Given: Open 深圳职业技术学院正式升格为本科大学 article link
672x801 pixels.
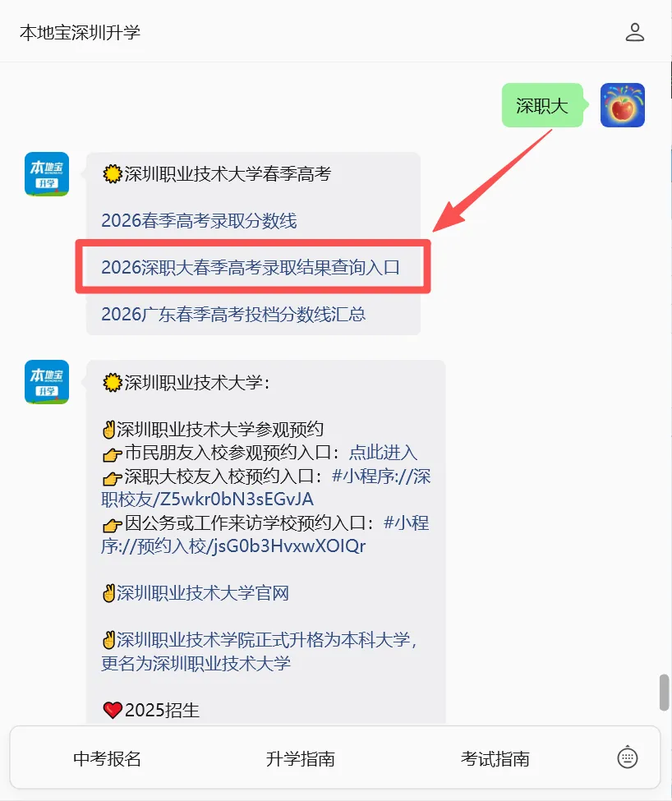Looking at the screenshot, I should pos(260,651).
